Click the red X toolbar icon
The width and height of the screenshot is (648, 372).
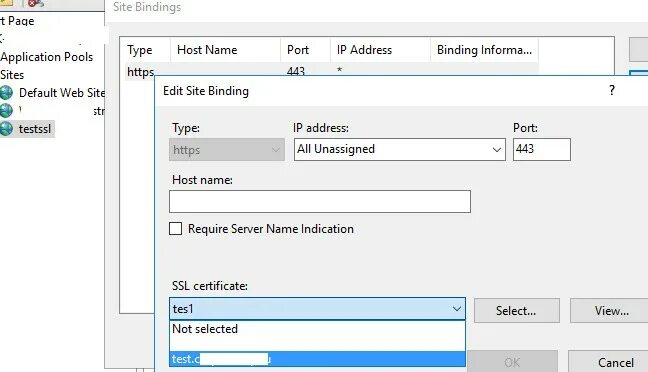[35, 3]
